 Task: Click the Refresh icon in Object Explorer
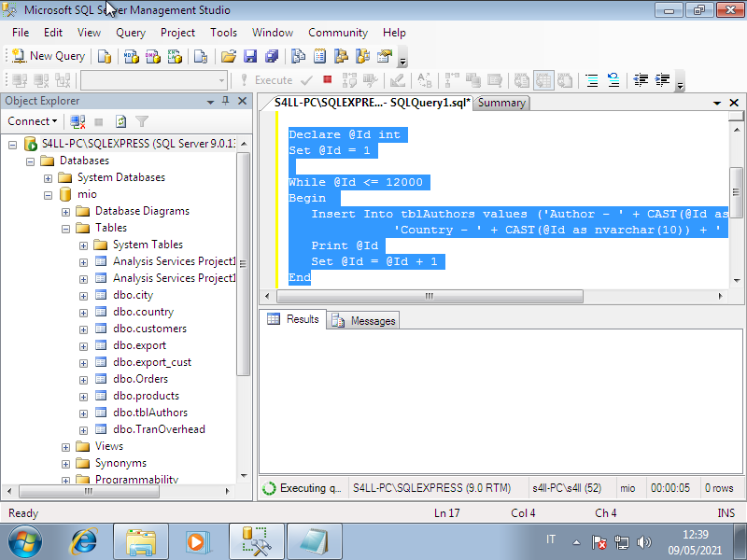click(x=120, y=121)
